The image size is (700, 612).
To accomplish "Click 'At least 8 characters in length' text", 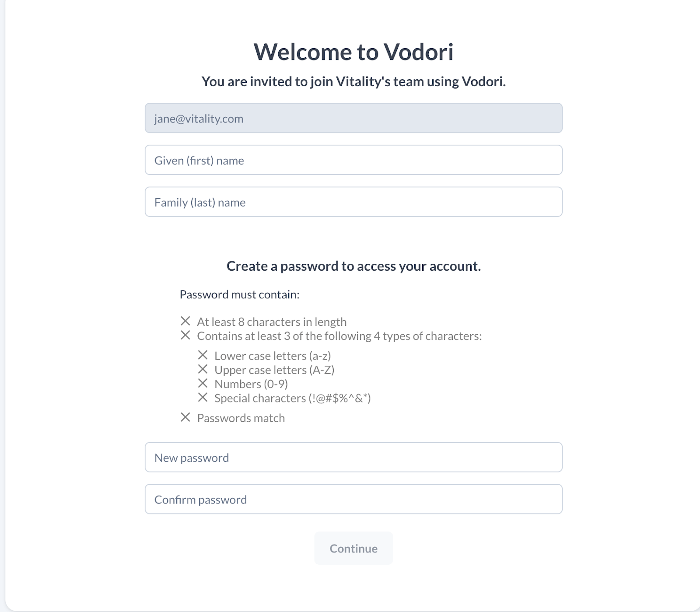I will point(272,322).
